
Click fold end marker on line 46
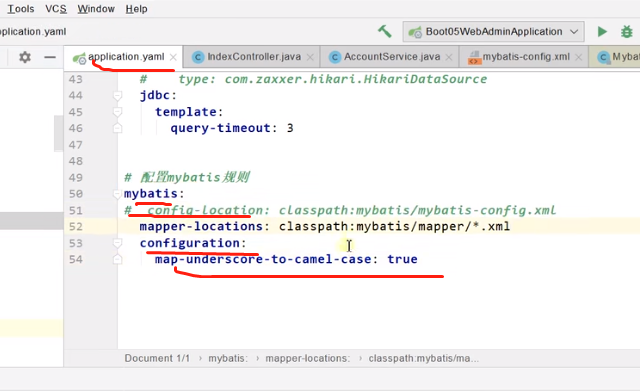coord(117,128)
